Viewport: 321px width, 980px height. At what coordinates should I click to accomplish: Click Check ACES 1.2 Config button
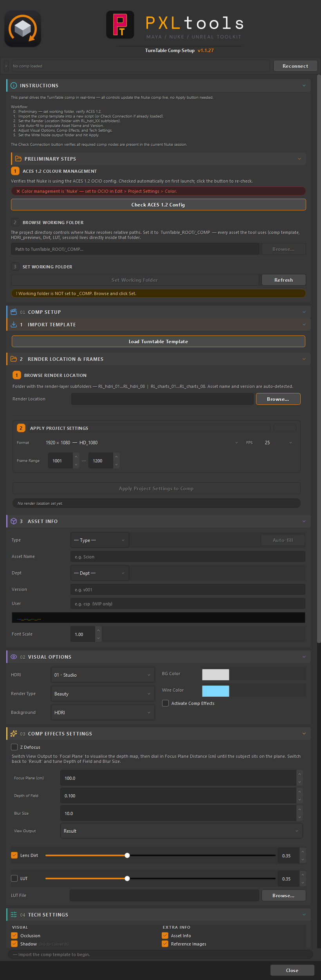click(158, 205)
